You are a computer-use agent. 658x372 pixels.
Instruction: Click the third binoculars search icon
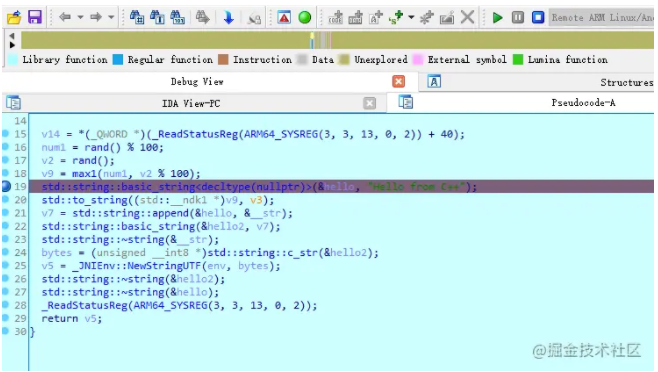[178, 17]
